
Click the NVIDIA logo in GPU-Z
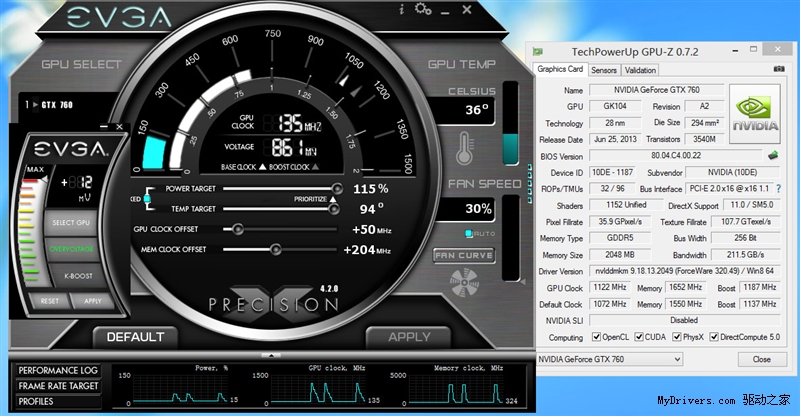click(755, 116)
